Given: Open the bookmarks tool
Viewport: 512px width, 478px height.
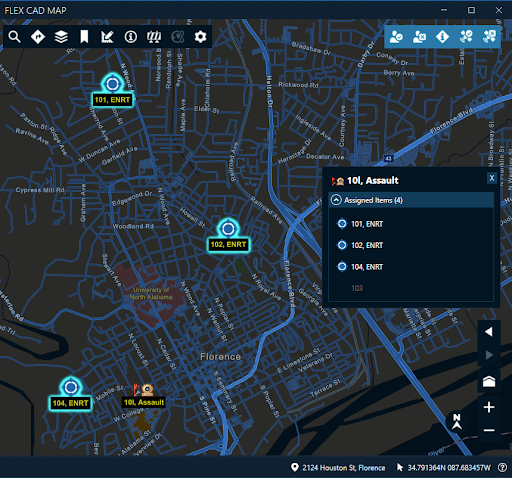Looking at the screenshot, I should point(84,37).
